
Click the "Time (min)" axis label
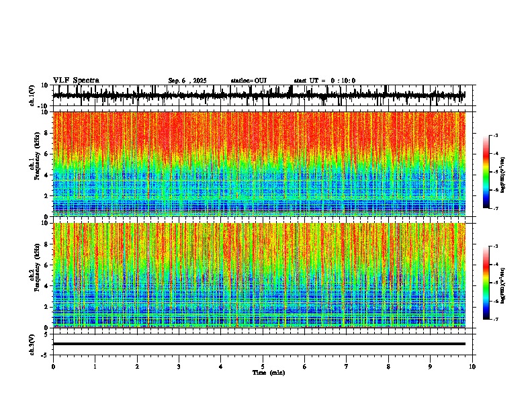tap(269, 373)
